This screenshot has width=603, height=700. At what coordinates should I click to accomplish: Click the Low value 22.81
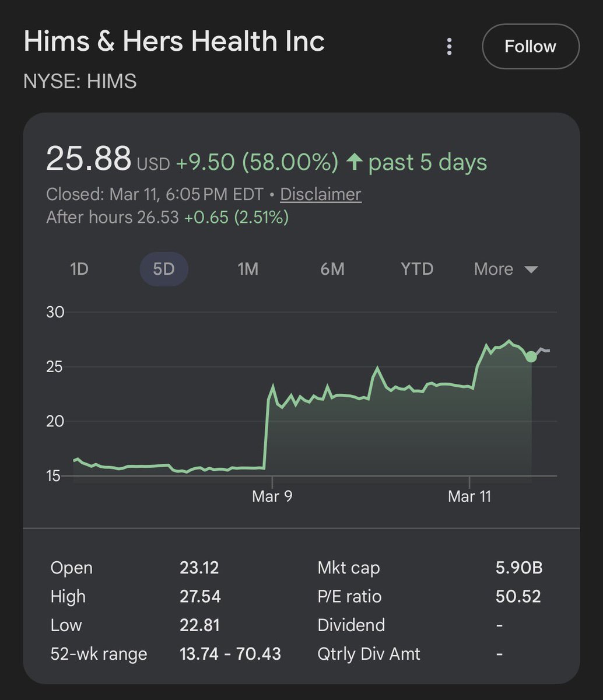(x=199, y=625)
